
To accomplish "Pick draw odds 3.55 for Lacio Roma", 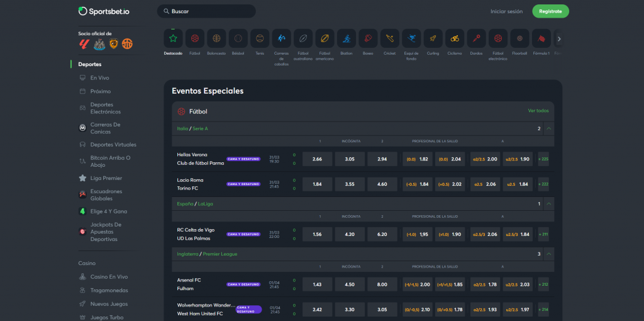I will (x=350, y=184).
